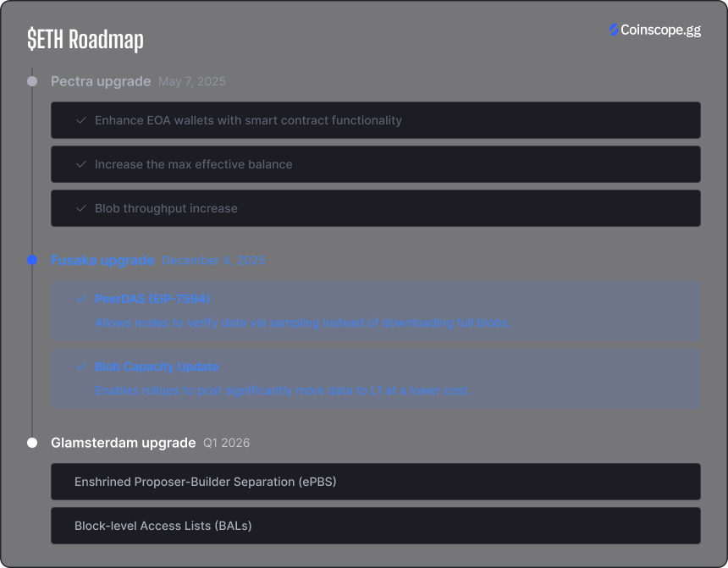Click the Pectra upgrade timeline dot
The height and width of the screenshot is (568, 728).
point(32,81)
